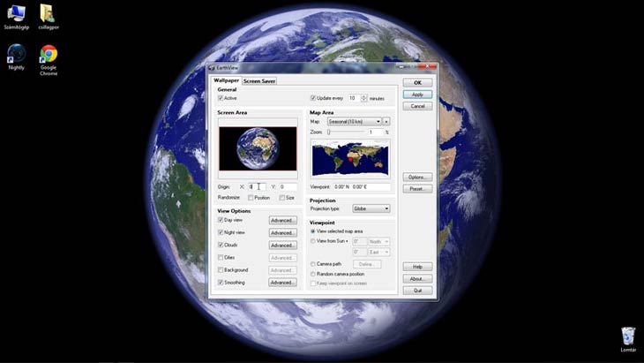Toggle the Active checkbox

tap(221, 98)
